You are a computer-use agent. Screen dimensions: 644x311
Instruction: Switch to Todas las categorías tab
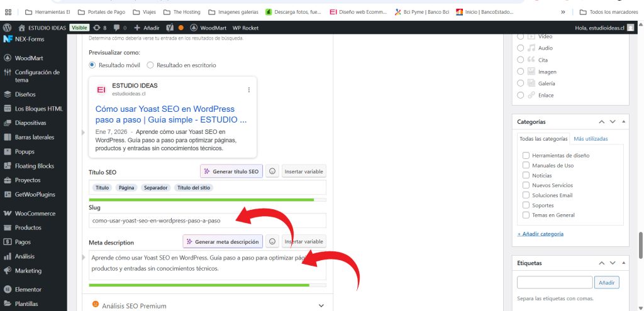[543, 139]
